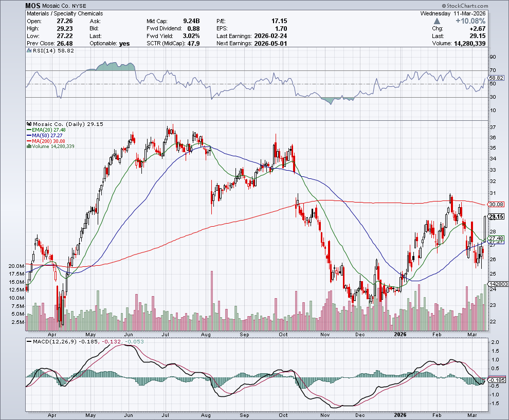Screen dimensions: 509x420
Task: Click the Materials / Specialty Chemicals label
Action: coord(65,14)
